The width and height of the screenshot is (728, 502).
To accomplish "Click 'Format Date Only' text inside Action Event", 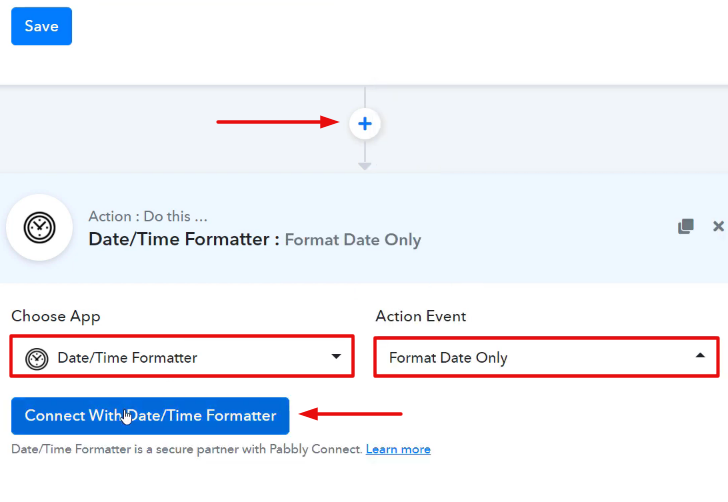I will (448, 358).
